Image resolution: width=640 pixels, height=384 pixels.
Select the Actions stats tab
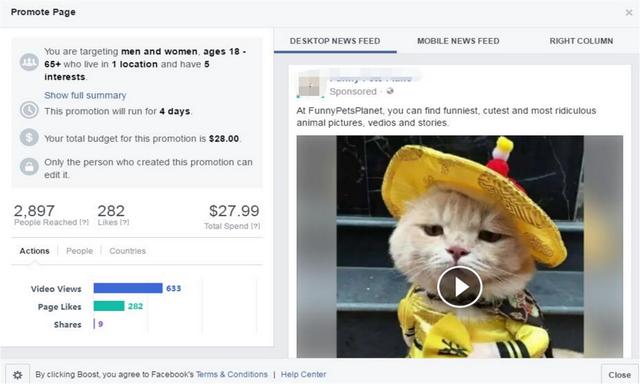pos(34,251)
